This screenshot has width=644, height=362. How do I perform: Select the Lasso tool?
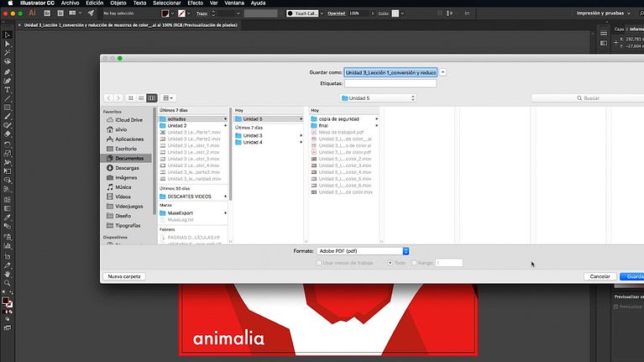click(7, 61)
